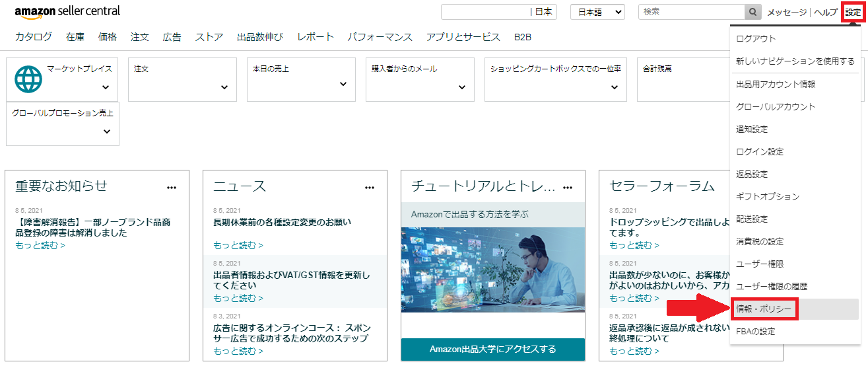The image size is (868, 368).
Task: Open the ニュース card three-dot menu
Action: coord(370,188)
